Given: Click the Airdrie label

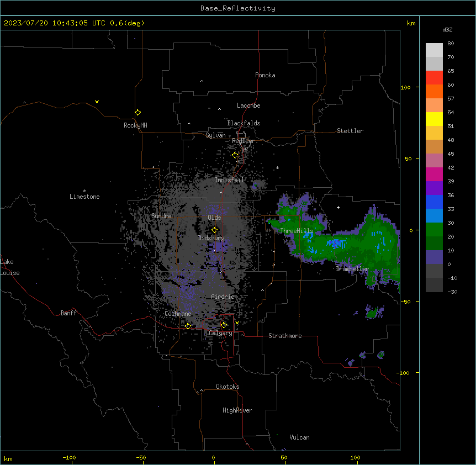Looking at the screenshot, I should pyautogui.click(x=223, y=297).
